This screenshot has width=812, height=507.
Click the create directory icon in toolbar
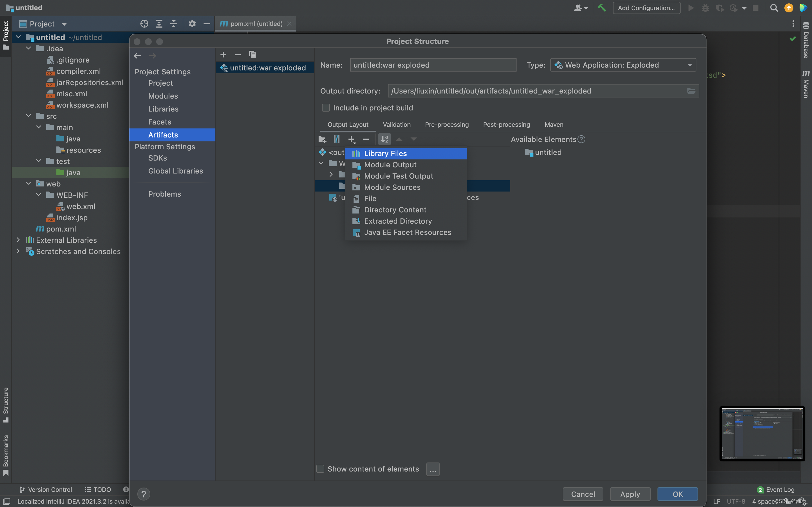322,139
